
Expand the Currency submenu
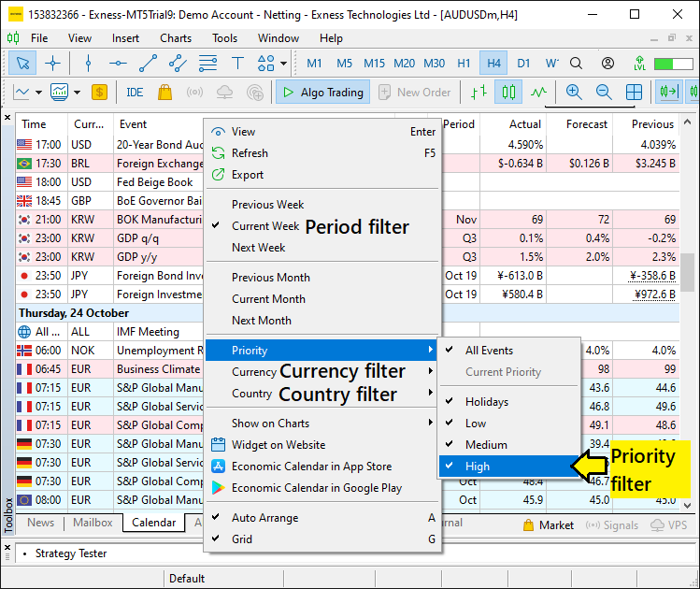click(253, 372)
